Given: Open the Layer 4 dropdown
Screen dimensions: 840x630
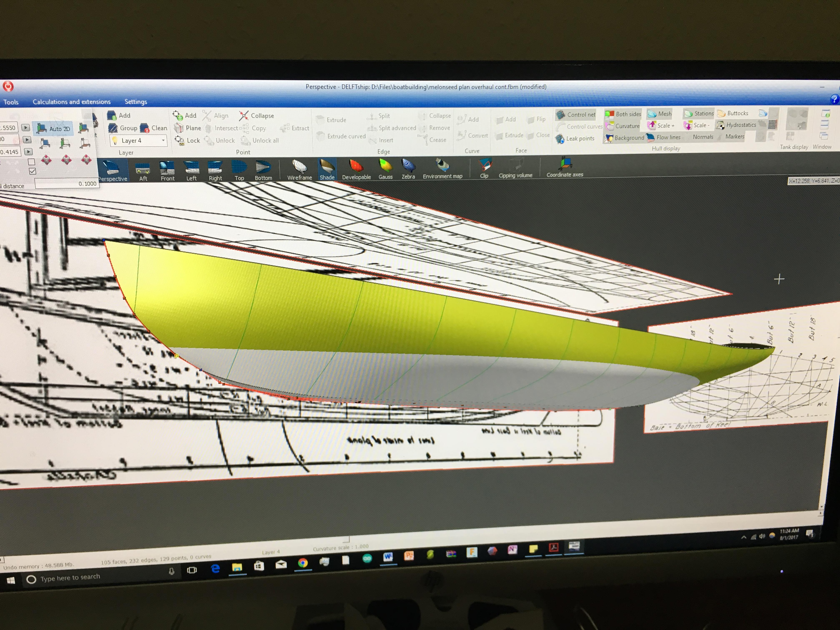Looking at the screenshot, I should pos(139,140).
